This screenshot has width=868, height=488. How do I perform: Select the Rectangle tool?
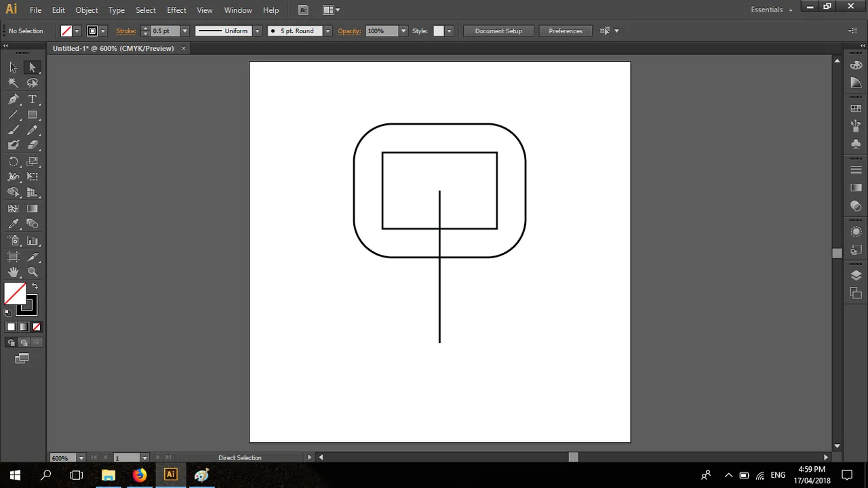click(x=32, y=115)
